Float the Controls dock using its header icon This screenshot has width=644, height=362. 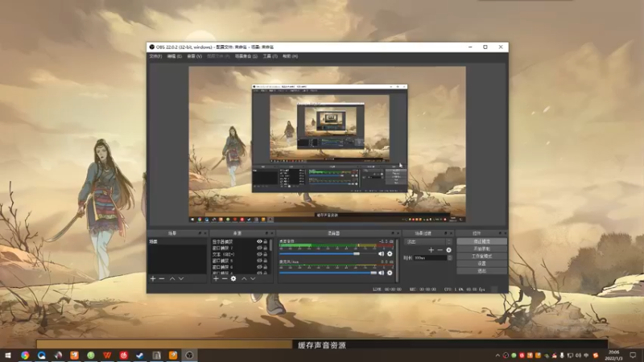[x=500, y=233]
